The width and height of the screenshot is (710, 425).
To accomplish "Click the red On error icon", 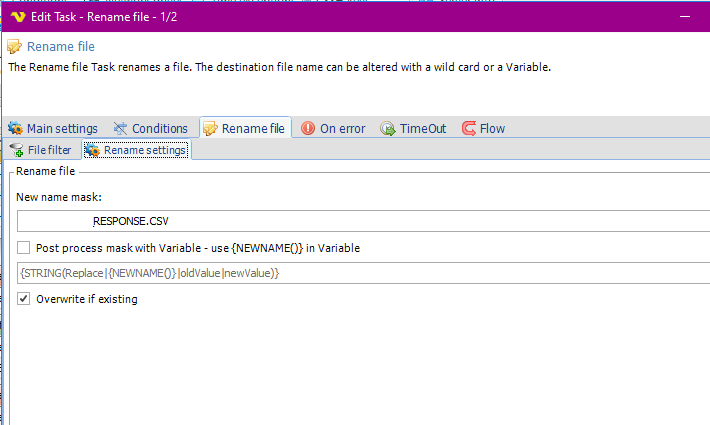I will click(x=308, y=129).
